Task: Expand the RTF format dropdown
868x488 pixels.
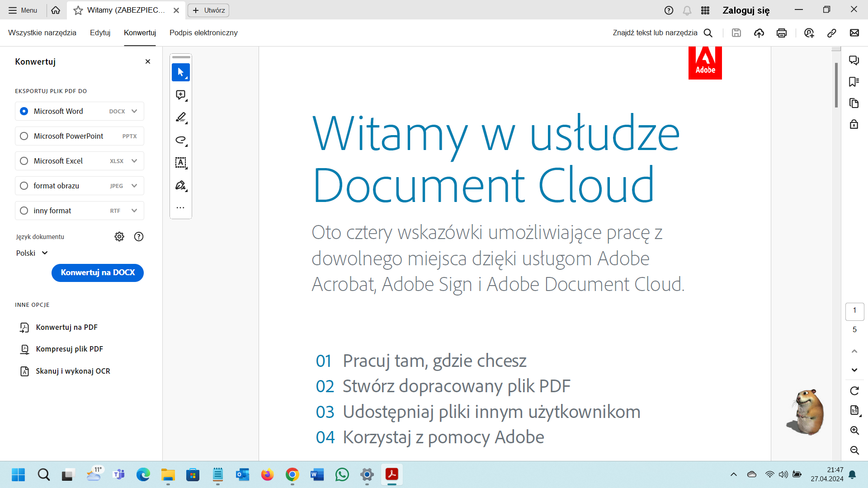Action: [x=134, y=211]
